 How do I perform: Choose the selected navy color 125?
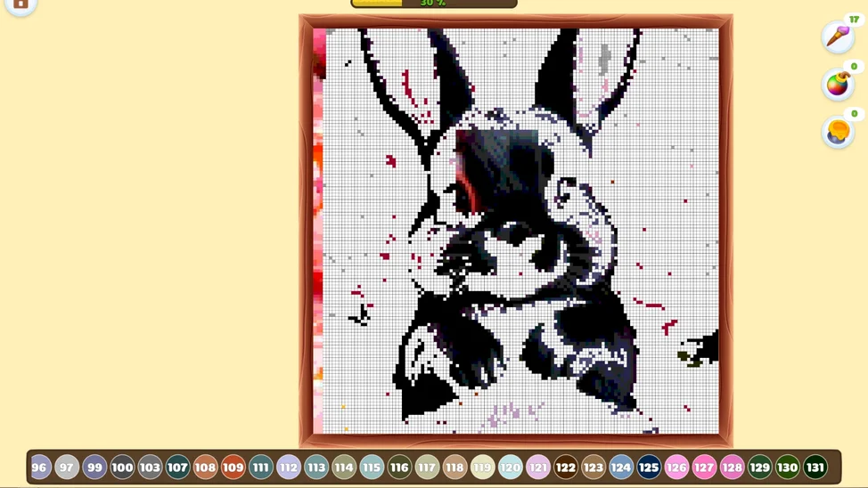[x=649, y=468]
